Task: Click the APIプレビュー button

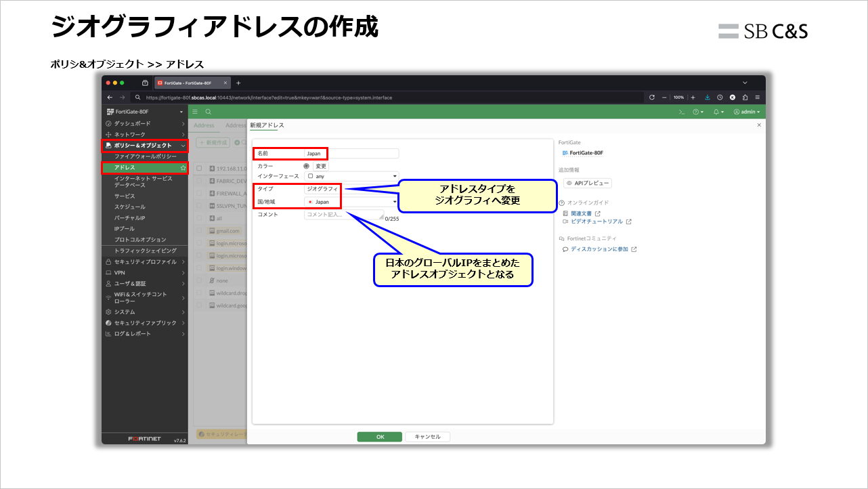Action: click(588, 183)
